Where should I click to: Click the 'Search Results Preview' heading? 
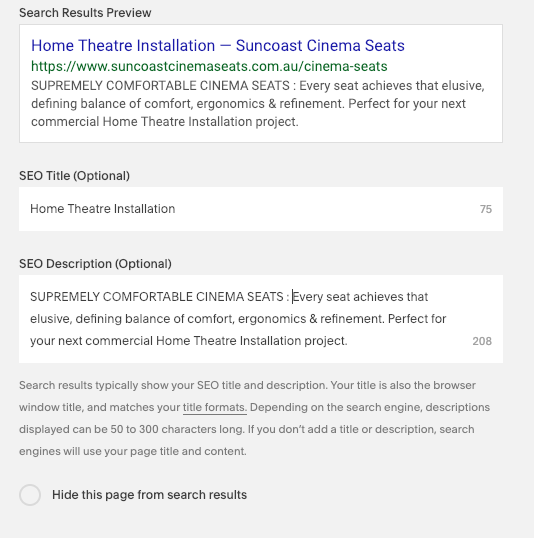tap(85, 13)
